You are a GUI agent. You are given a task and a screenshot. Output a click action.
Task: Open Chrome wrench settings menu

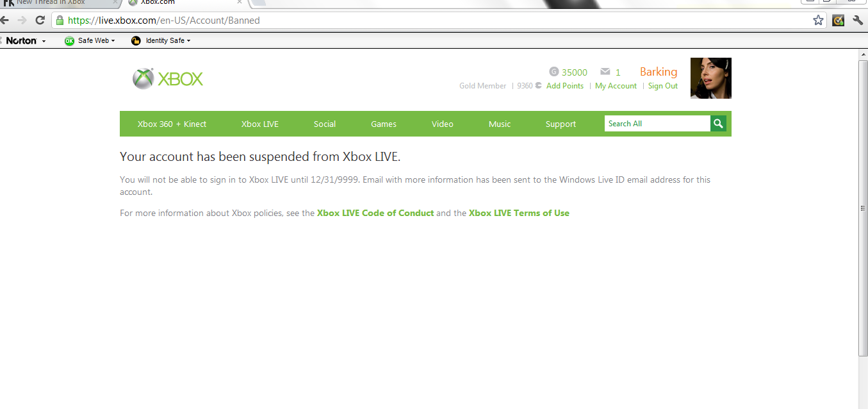pos(858,20)
